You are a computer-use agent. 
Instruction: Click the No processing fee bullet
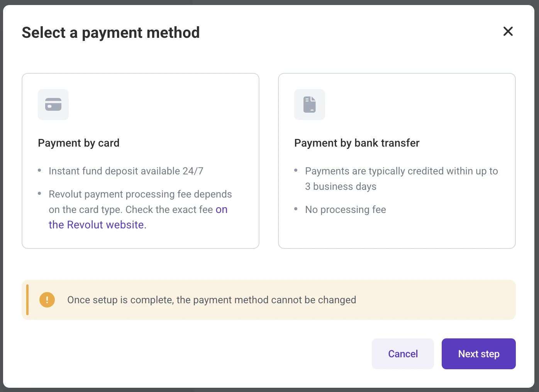pos(346,210)
